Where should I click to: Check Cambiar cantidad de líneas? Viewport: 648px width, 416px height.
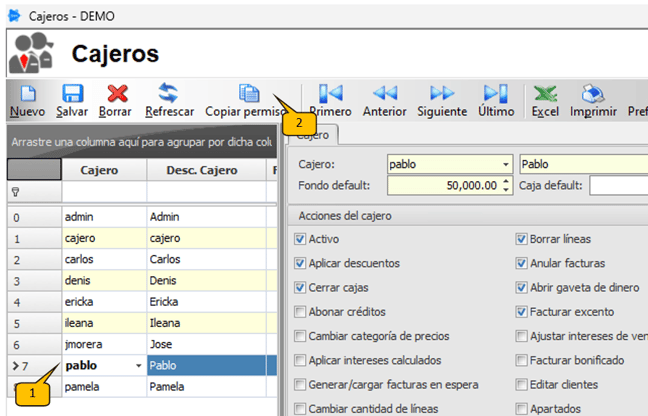[x=300, y=409]
